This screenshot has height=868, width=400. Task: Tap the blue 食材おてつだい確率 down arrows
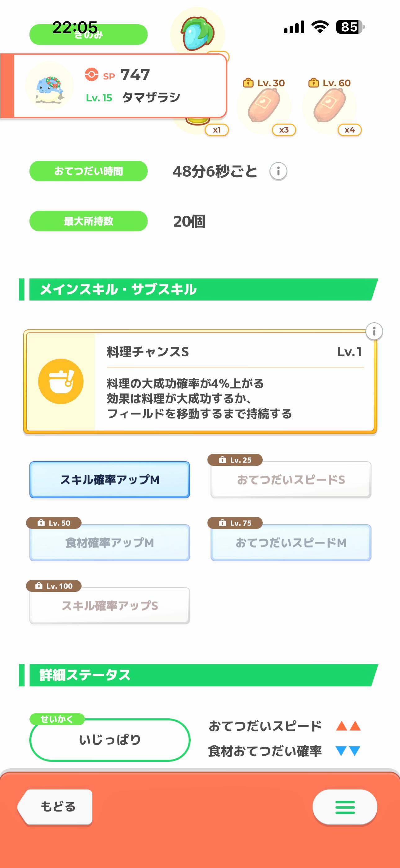tap(348, 751)
